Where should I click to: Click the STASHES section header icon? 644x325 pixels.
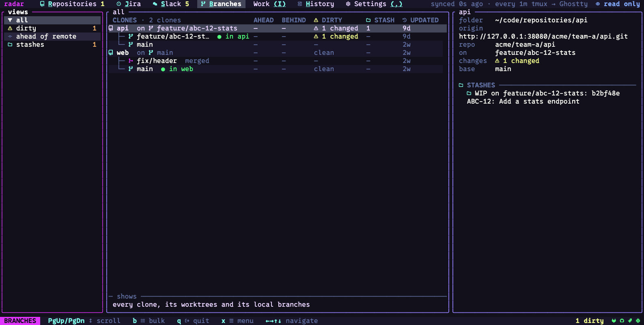[461, 85]
